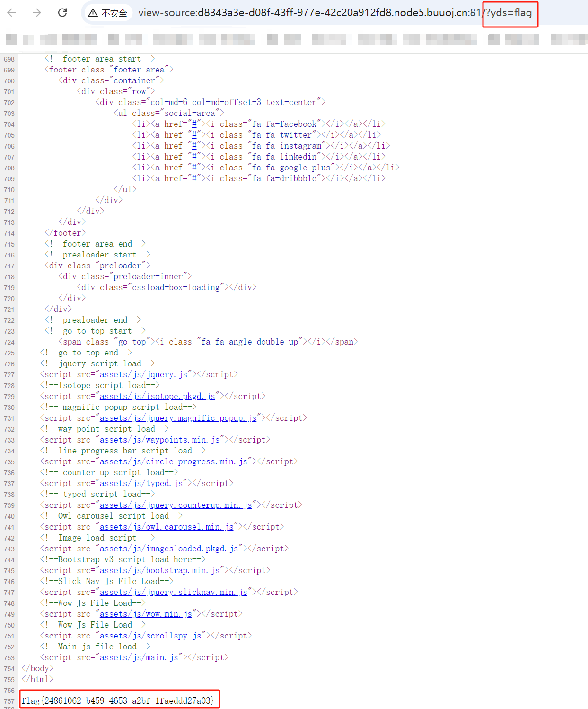Open circle-progress.min.js script link
Image resolution: width=588 pixels, height=709 pixels.
(173, 461)
